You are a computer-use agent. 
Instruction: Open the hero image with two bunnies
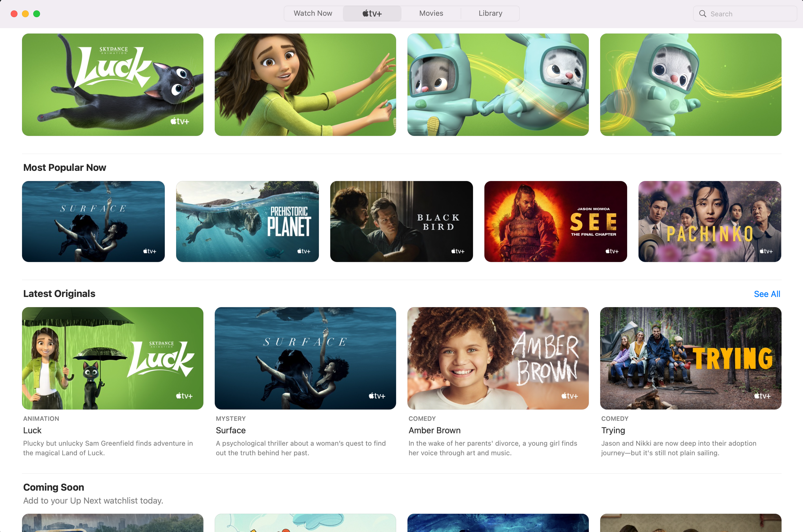coord(498,84)
